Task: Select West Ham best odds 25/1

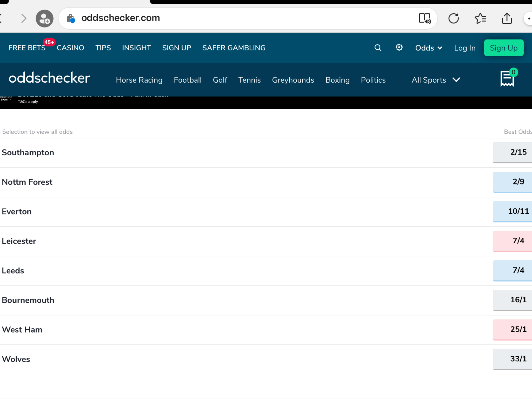Action: pos(513,330)
